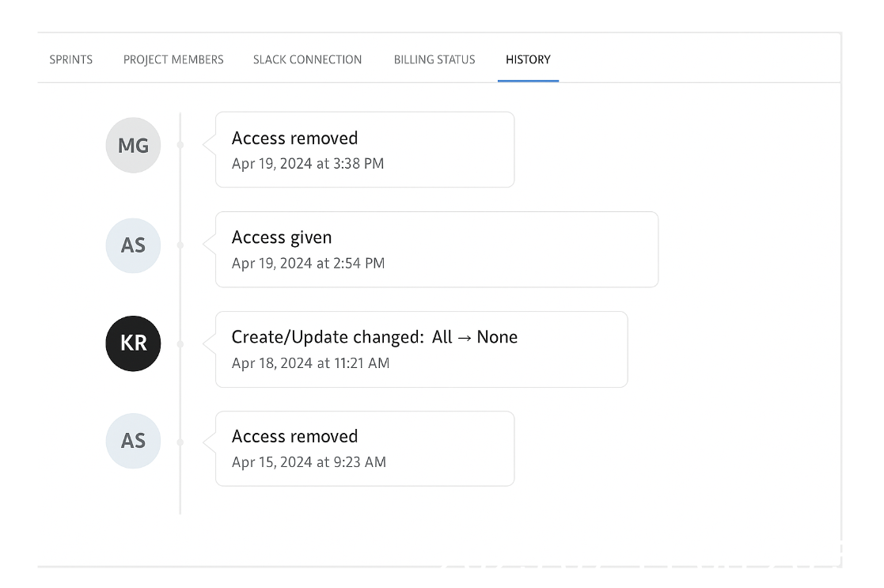The image size is (884, 588).
Task: Click timeline dot for Access given entry
Action: click(x=180, y=245)
